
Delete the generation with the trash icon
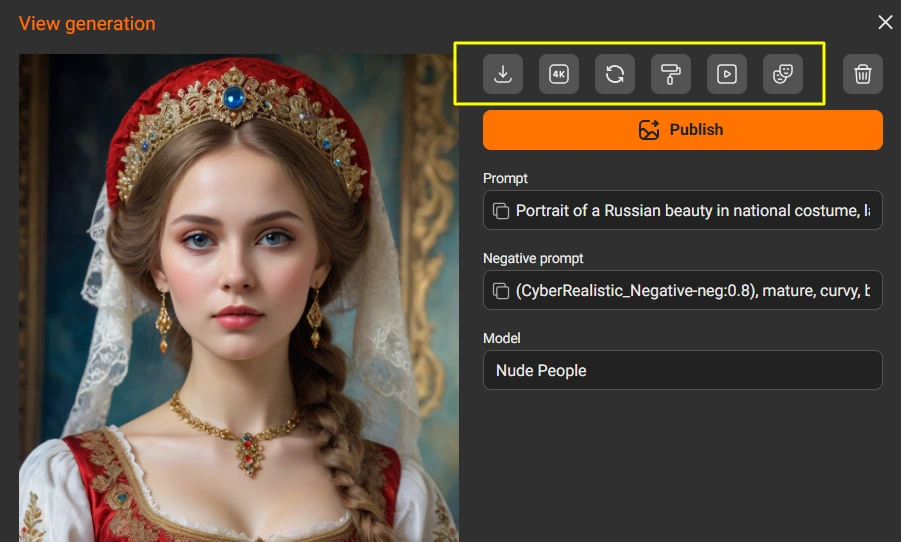(x=863, y=74)
